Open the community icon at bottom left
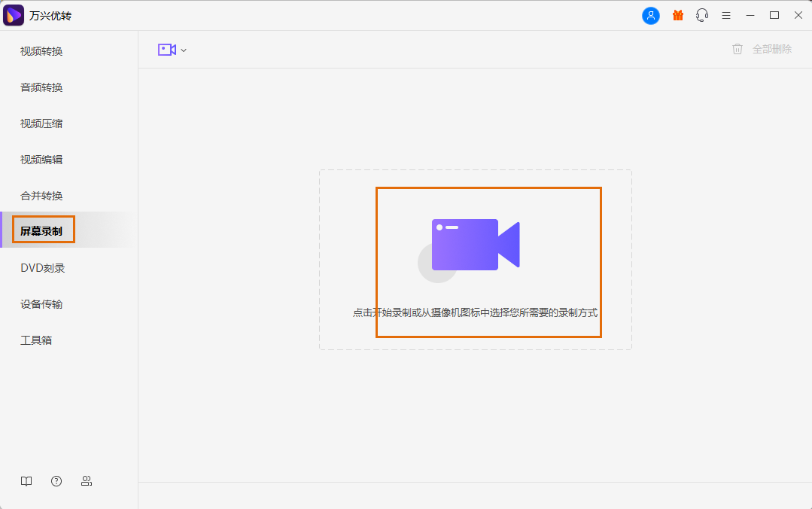The width and height of the screenshot is (812, 509). pos(87,481)
